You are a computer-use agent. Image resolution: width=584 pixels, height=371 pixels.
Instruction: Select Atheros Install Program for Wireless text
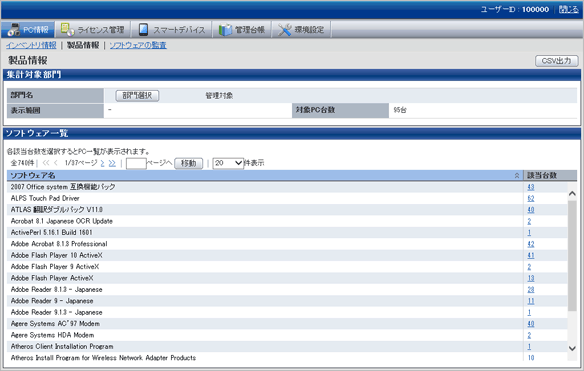(x=103, y=358)
